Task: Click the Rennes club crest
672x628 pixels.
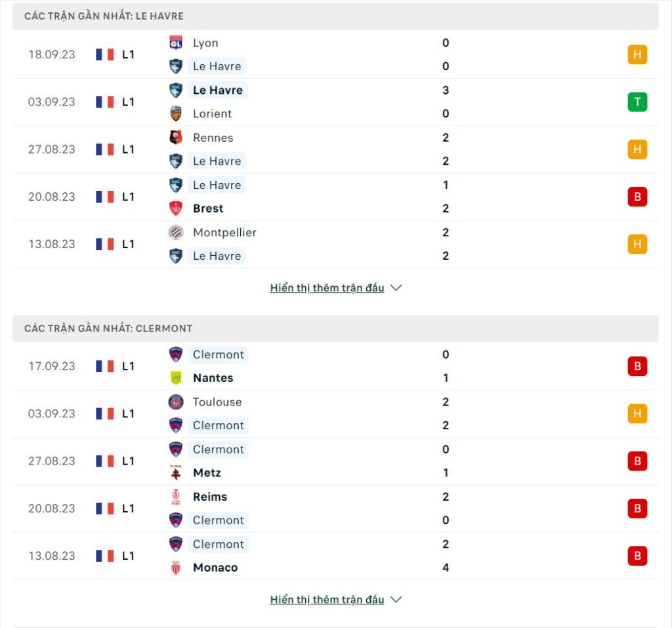Action: point(176,137)
